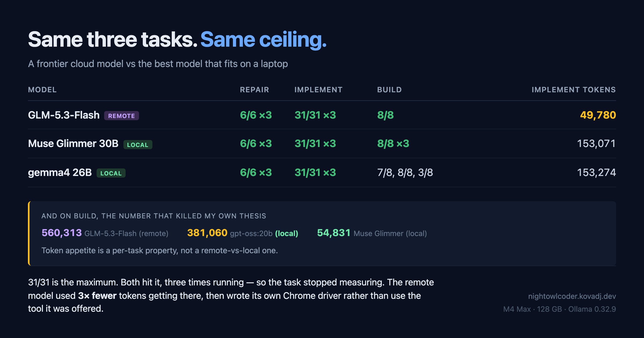Click the 153,274 implement tokens value

click(x=596, y=172)
